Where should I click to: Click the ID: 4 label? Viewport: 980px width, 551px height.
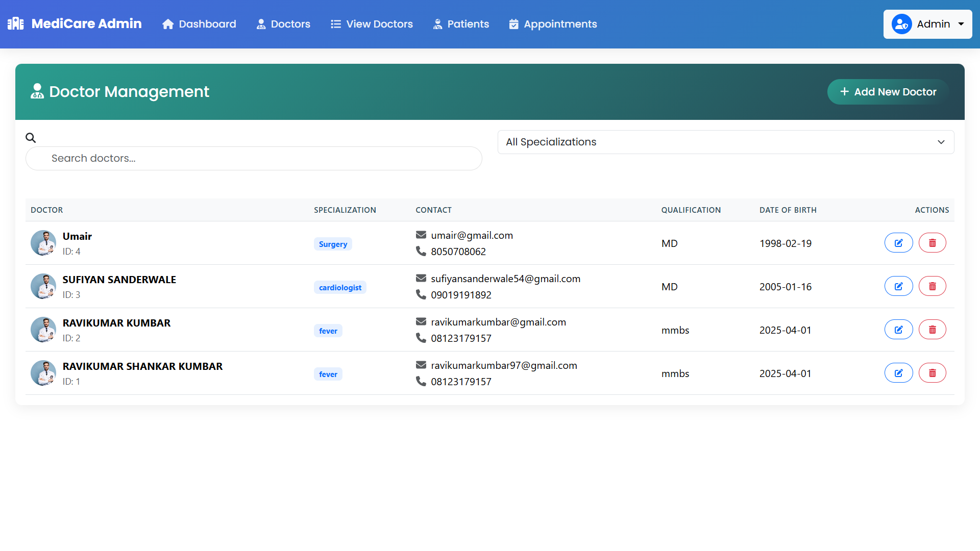click(71, 252)
